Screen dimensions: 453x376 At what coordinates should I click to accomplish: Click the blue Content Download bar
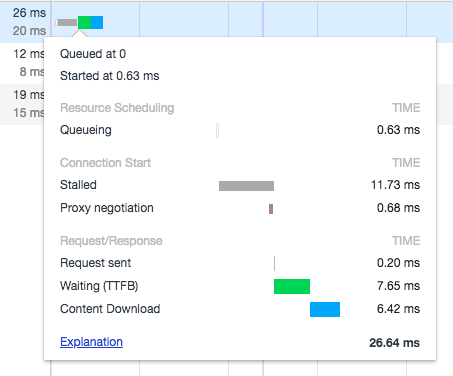[325, 309]
